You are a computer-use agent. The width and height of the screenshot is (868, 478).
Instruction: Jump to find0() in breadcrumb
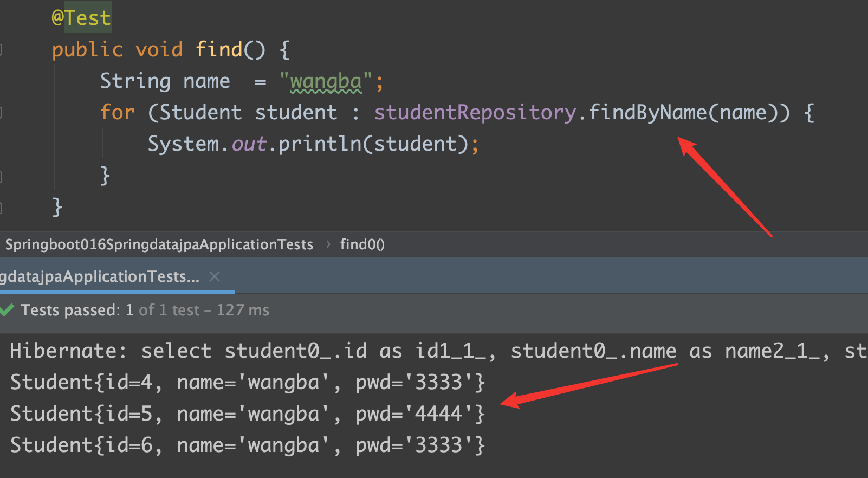coord(362,244)
